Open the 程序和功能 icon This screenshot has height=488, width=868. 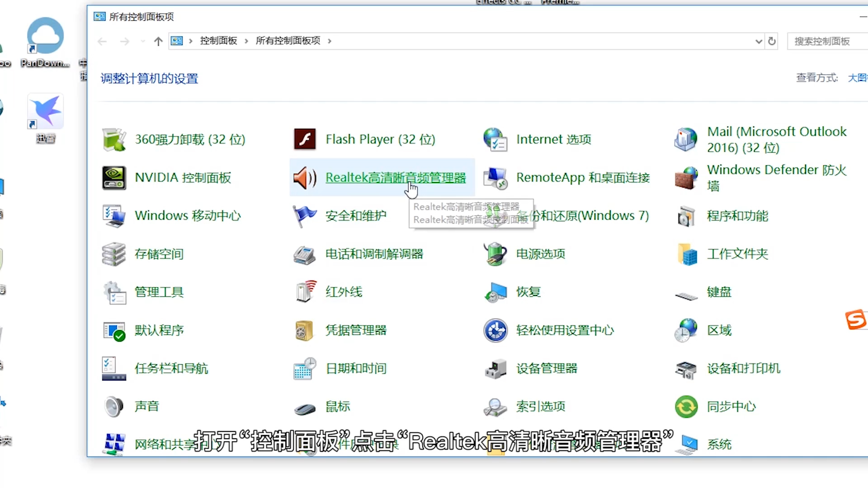(x=686, y=216)
